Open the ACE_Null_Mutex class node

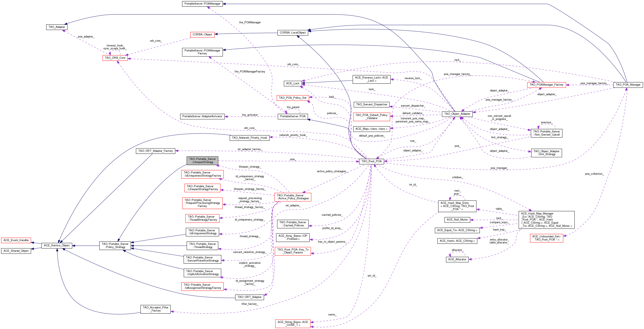pyautogui.click(x=457, y=220)
